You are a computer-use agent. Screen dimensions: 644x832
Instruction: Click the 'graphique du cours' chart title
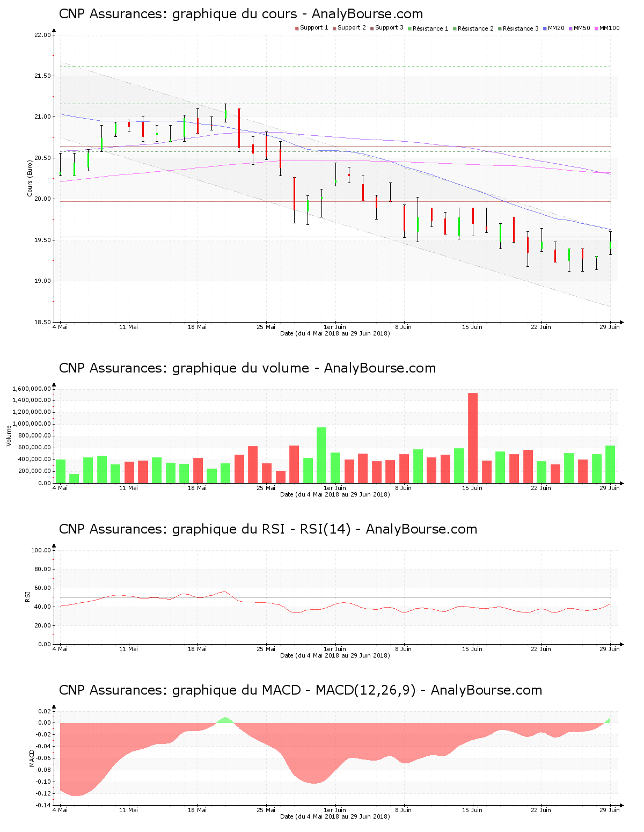pos(241,14)
